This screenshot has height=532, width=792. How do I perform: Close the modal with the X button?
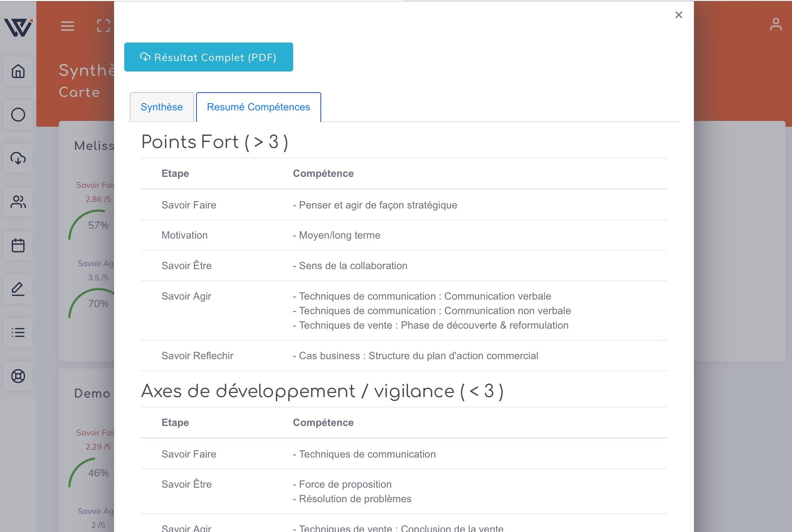(x=679, y=15)
